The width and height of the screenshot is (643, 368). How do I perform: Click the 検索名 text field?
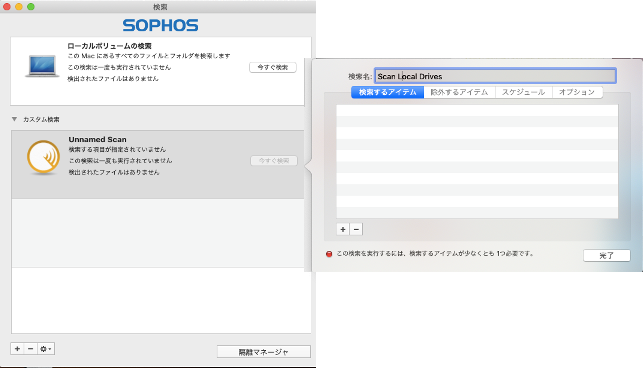[495, 76]
